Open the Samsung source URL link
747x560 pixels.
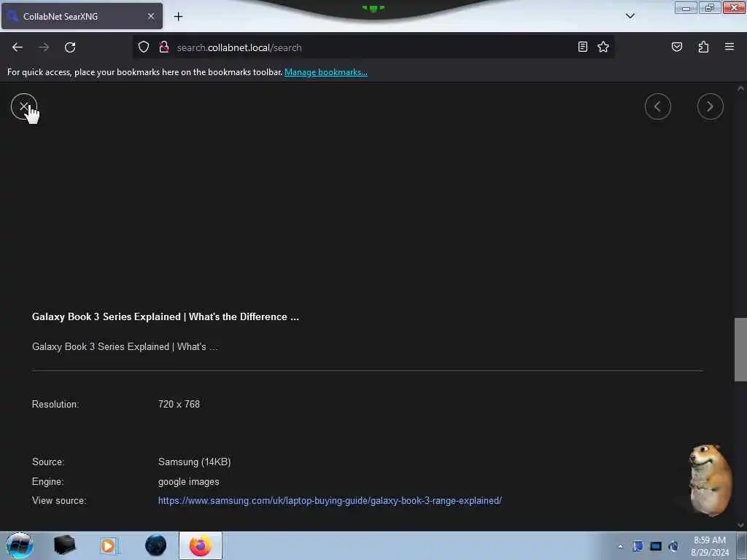coord(330,500)
